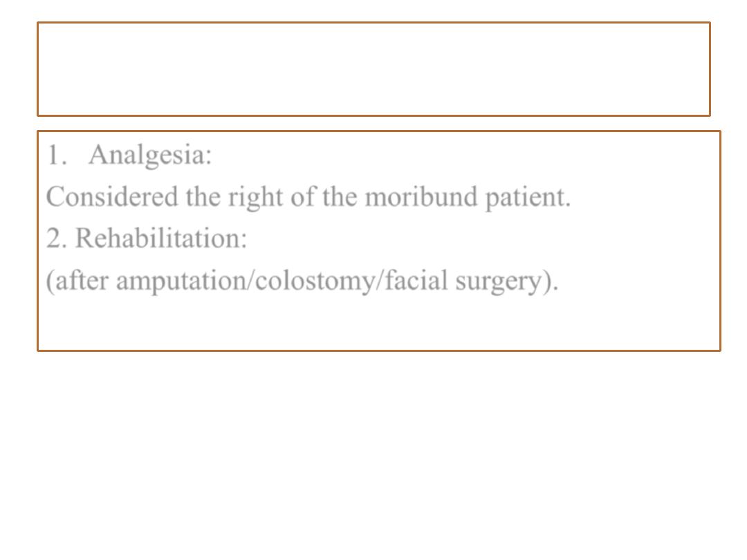This screenshot has width=747, height=560.
Task: Click the word 'of' in the second line
Action: (x=304, y=196)
